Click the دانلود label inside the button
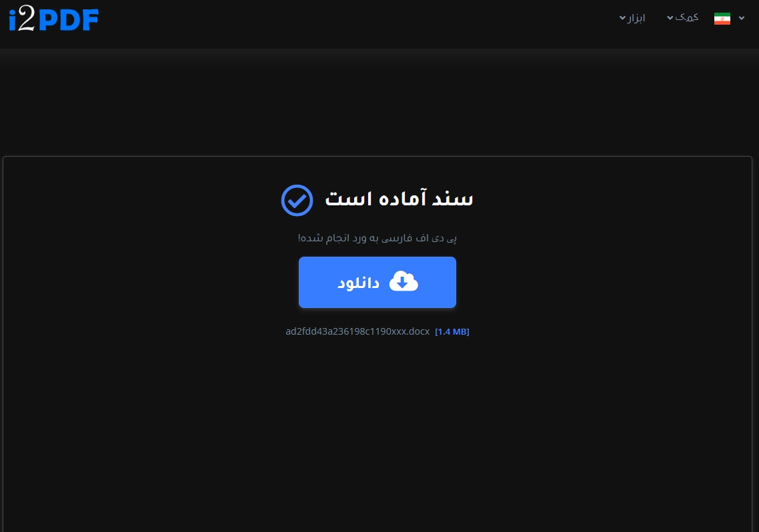The image size is (759, 532). pyautogui.click(x=358, y=283)
